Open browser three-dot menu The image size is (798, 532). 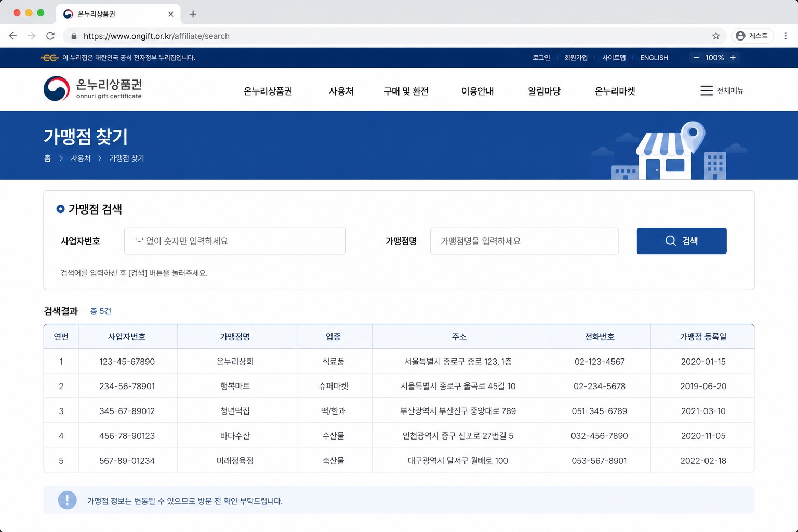pos(786,36)
